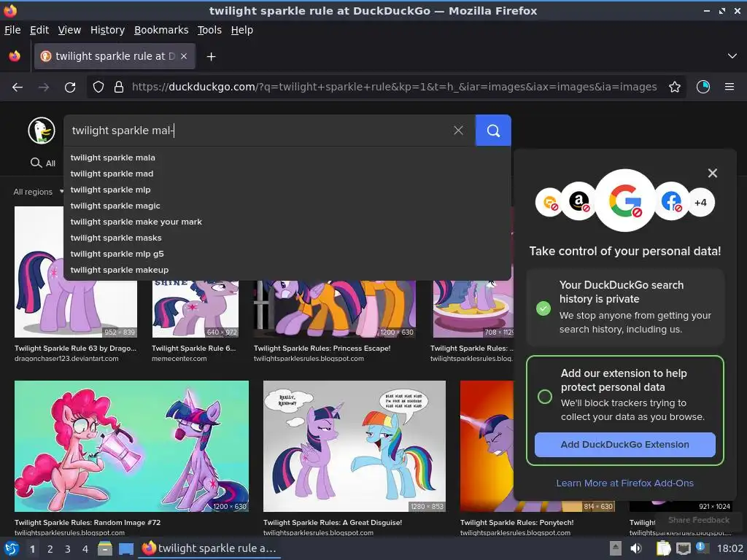Viewport: 747px width, 560px height.
Task: Choose suggestion twilight sparkle mlp
Action: [x=287, y=190]
